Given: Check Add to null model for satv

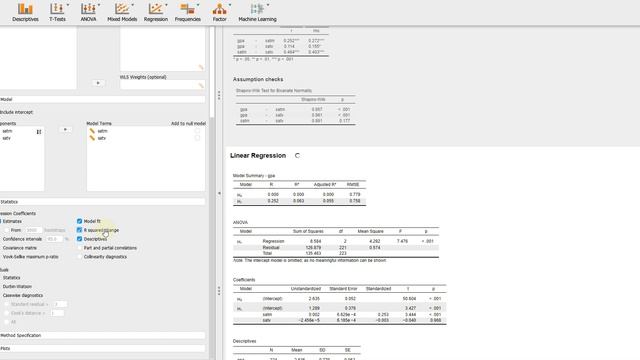Looking at the screenshot, I should [198, 138].
